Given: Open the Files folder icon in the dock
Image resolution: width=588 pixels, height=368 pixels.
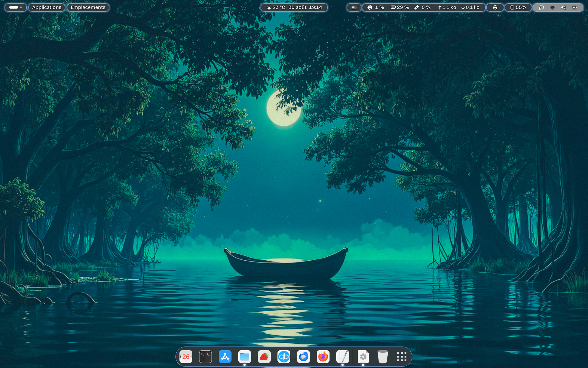Looking at the screenshot, I should click(x=245, y=357).
